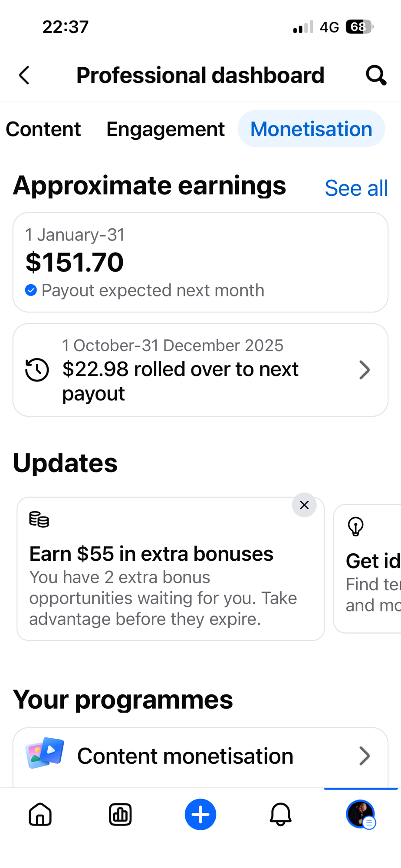Viewport: 401px width, 868px height.
Task: Open the Content monetisation programme row
Action: point(185,756)
